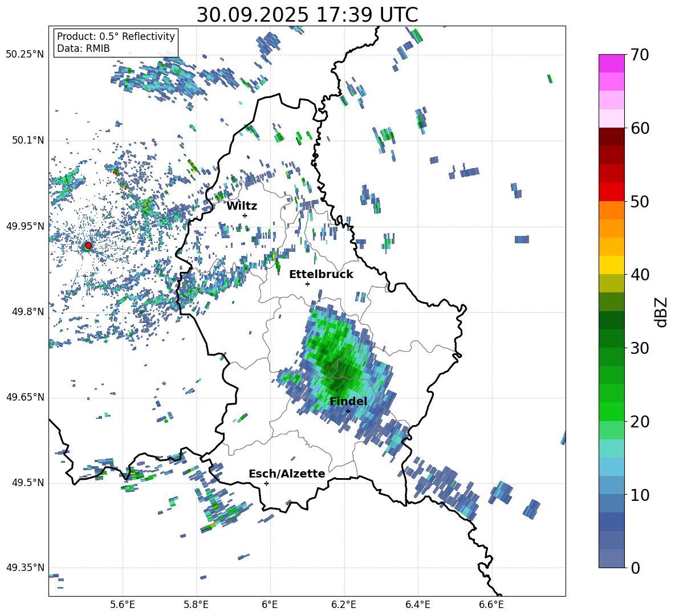Click the 30 dBZ colorbar tick label
This screenshot has width=675, height=616.
pyautogui.click(x=639, y=348)
